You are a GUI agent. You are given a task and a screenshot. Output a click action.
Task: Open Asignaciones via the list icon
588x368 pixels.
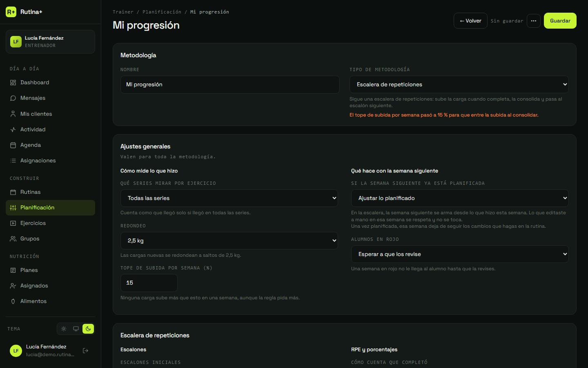pyautogui.click(x=13, y=161)
